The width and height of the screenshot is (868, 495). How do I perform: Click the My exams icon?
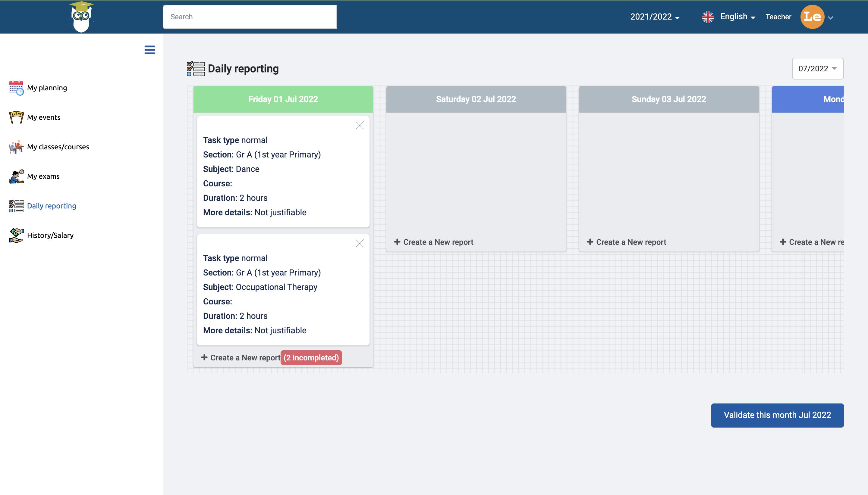[16, 176]
